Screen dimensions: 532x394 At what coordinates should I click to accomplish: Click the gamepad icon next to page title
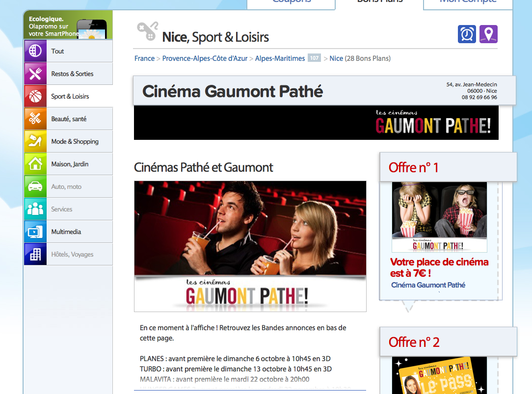[148, 31]
